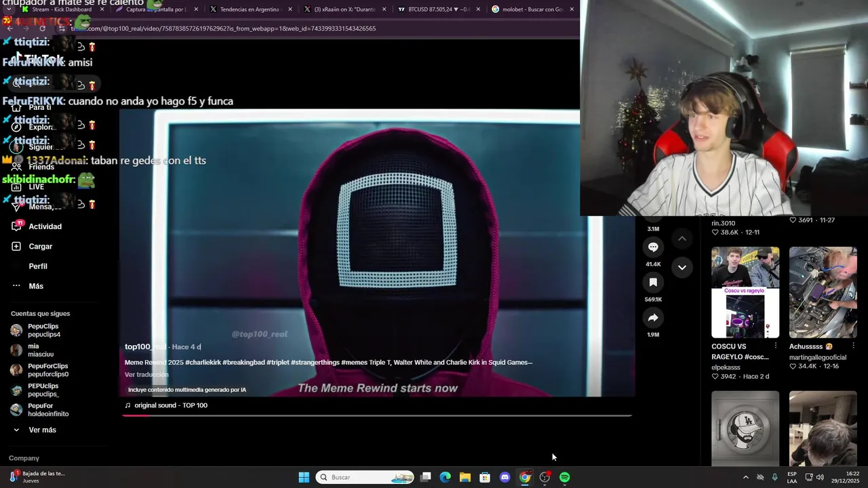Go to previous video with up chevron
The width and height of the screenshot is (868, 488).
pos(682,239)
